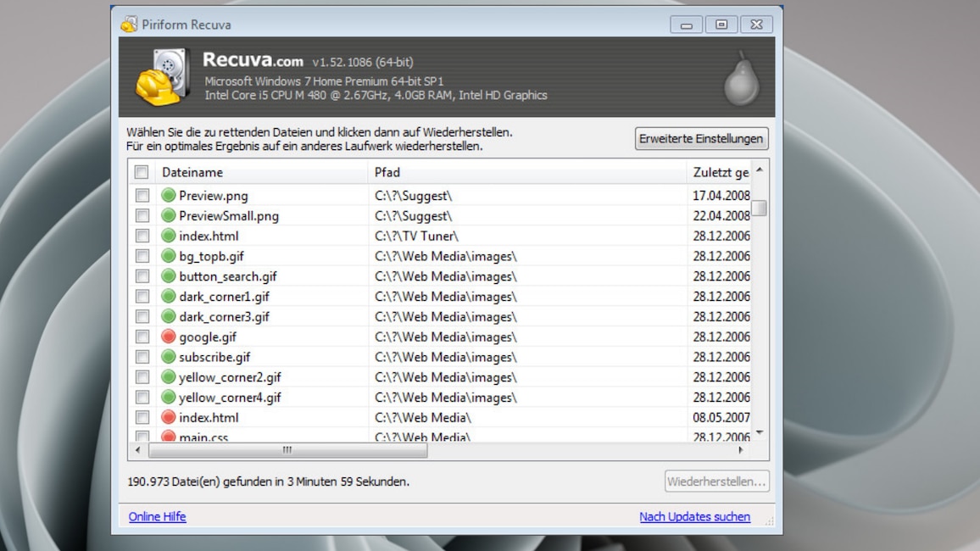Click the Recuva title bar app icon
This screenshot has width=980, height=551.
point(129,25)
